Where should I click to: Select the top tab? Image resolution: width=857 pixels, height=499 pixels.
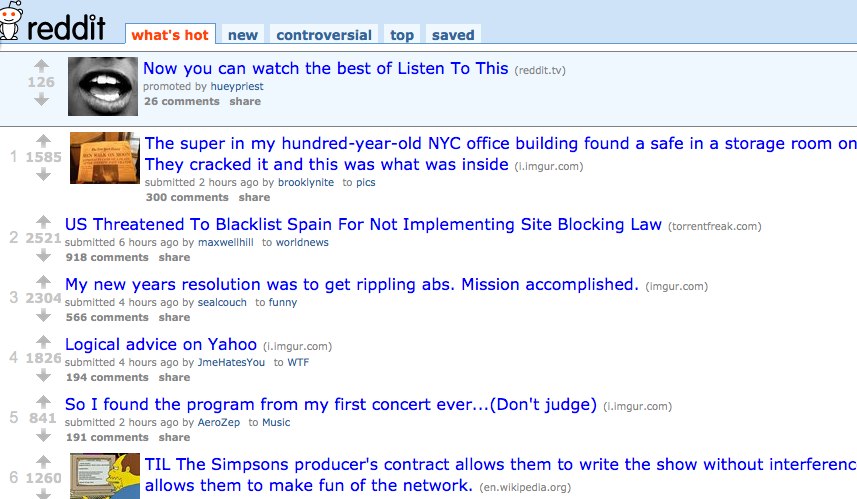[402, 35]
